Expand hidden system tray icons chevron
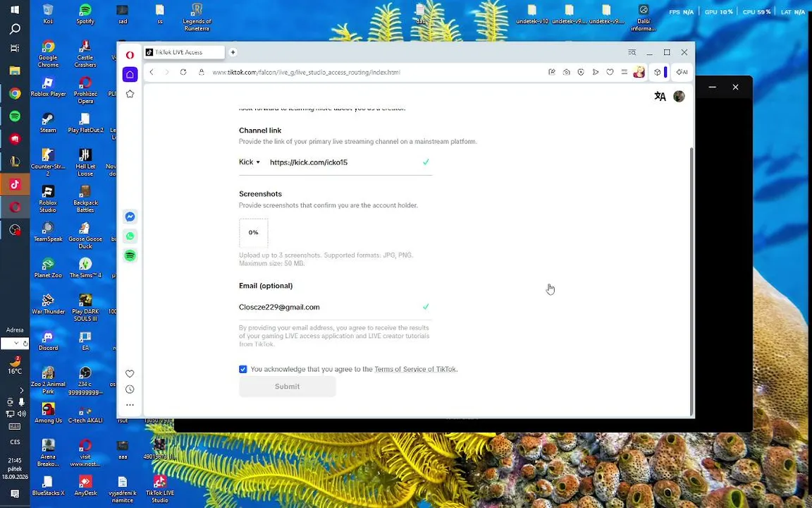 [21, 390]
